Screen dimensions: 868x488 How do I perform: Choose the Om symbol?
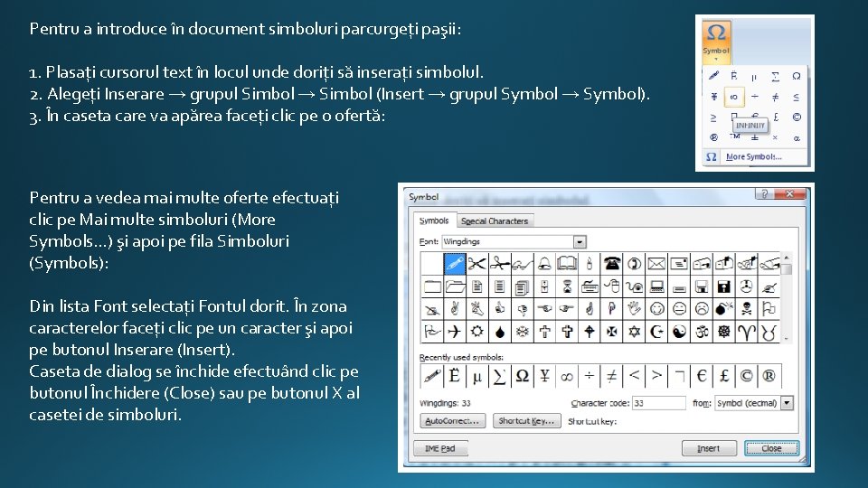tap(702, 332)
